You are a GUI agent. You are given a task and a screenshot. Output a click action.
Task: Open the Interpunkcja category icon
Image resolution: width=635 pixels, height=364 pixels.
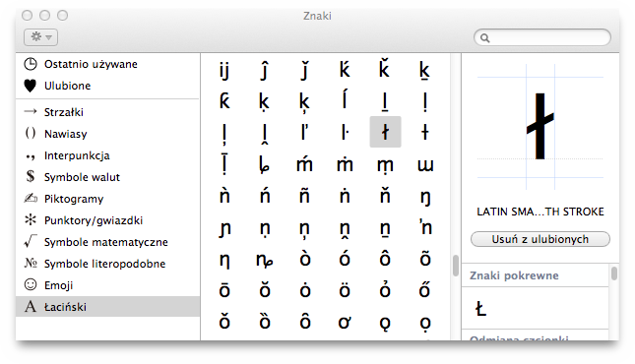[31, 156]
